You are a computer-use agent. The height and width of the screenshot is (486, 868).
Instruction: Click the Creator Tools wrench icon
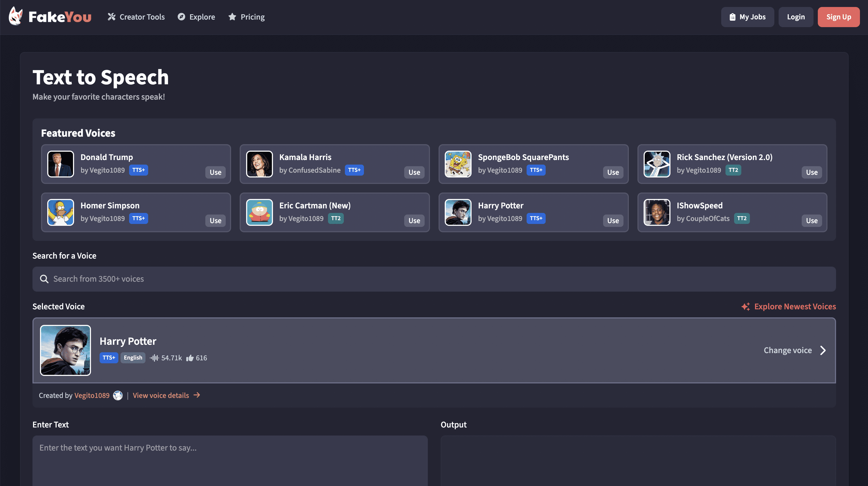click(112, 17)
